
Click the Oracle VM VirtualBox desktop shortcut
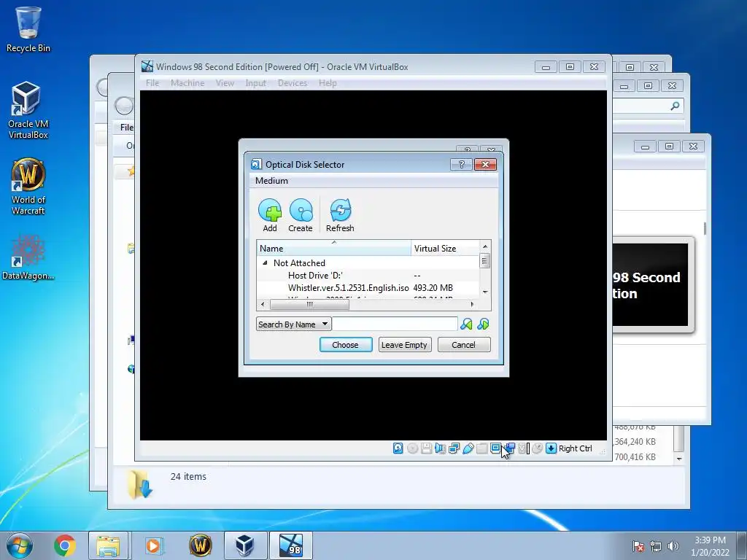pos(28,111)
